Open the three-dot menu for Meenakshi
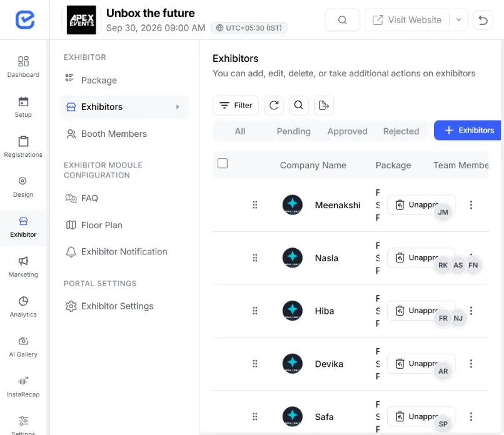The height and width of the screenshot is (435, 504). [x=471, y=205]
